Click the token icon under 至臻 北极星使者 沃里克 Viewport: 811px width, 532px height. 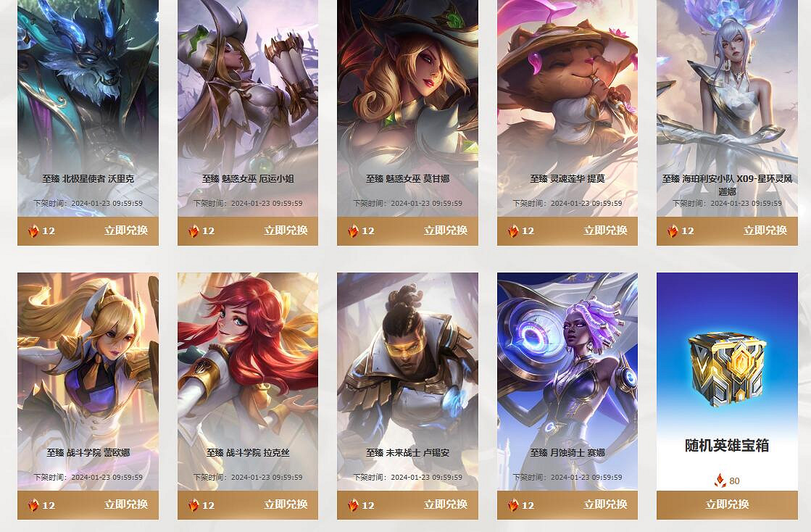click(33, 230)
